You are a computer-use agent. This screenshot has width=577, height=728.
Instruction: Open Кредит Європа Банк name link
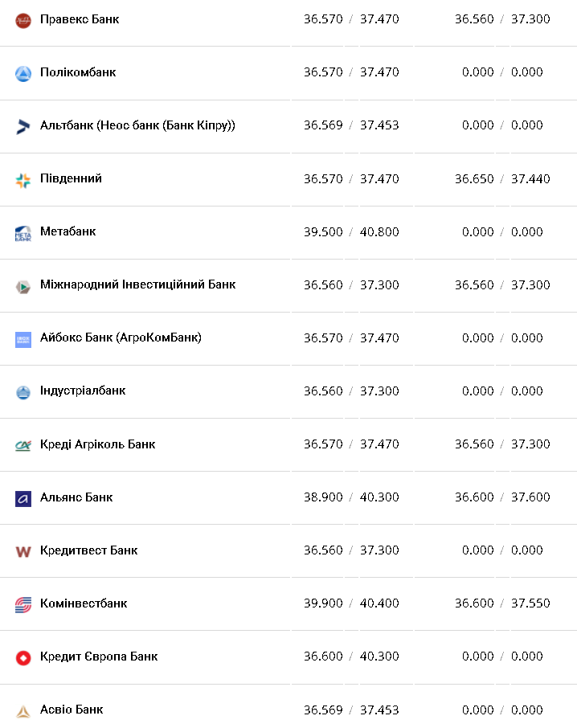point(99,656)
